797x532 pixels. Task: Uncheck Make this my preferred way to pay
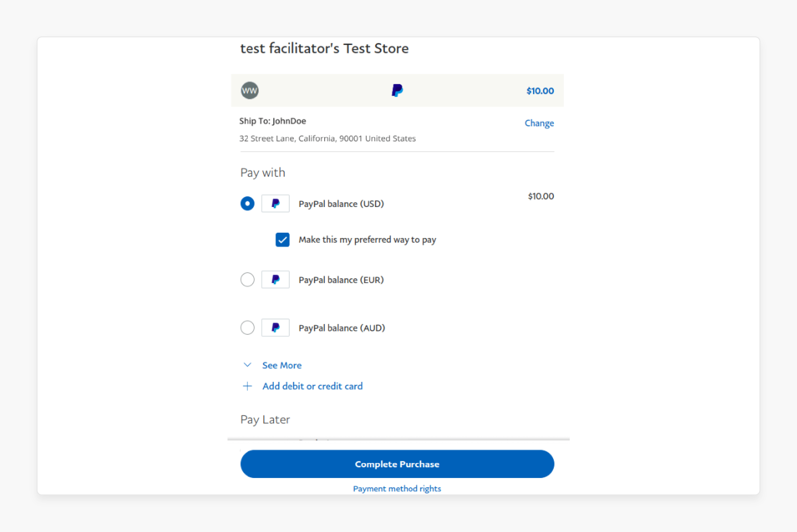283,240
